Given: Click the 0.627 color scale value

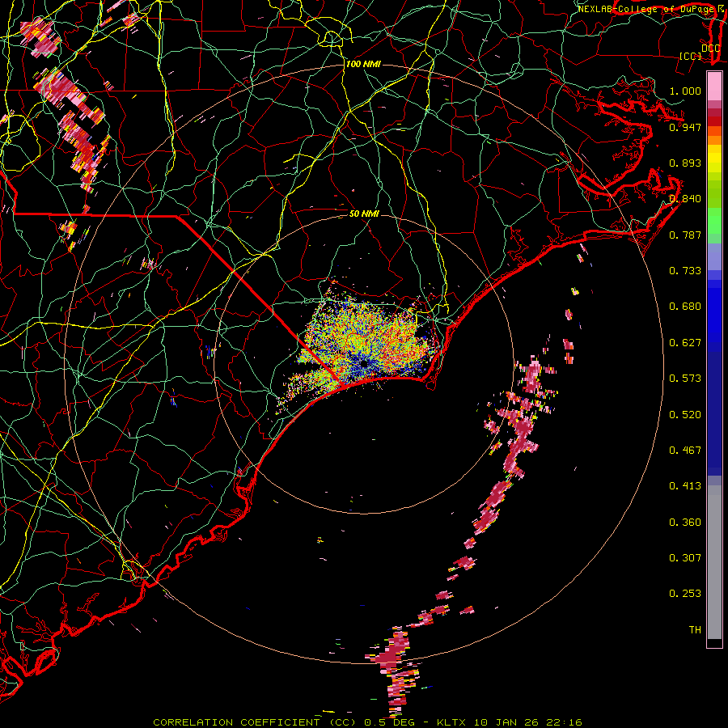Looking at the screenshot, I should (x=685, y=343).
